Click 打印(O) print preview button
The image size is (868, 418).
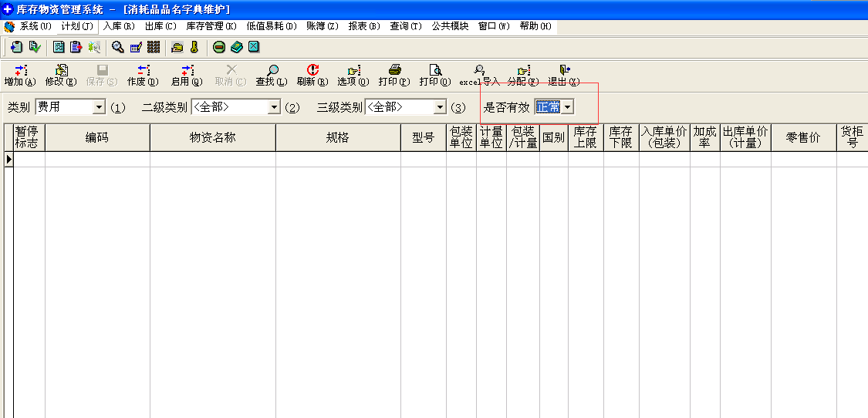point(435,76)
